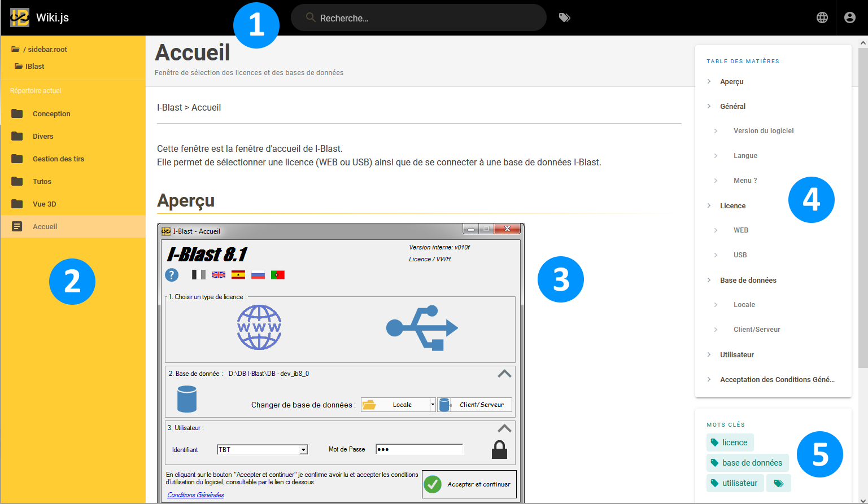Open the Conception folder in sidebar
The height and width of the screenshot is (504, 868).
coord(51,113)
